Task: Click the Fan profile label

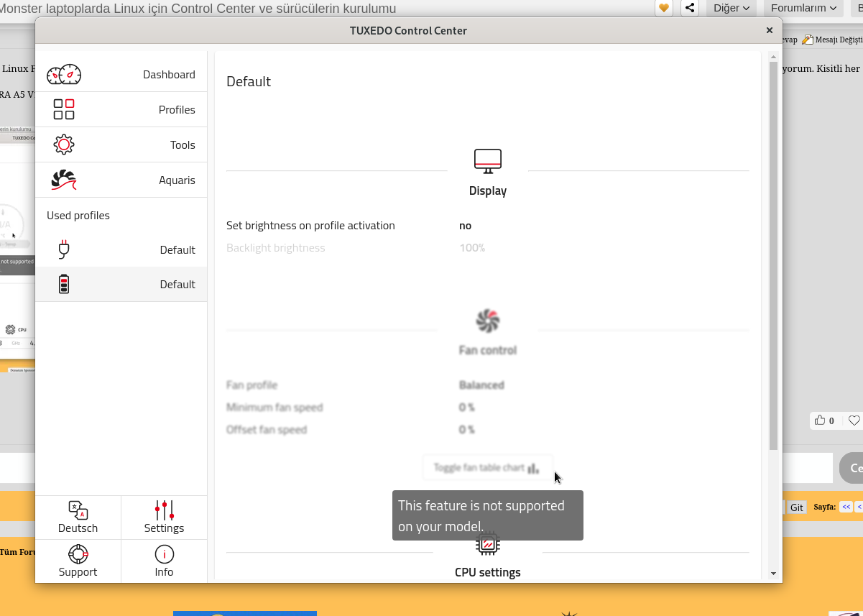Action: click(251, 385)
